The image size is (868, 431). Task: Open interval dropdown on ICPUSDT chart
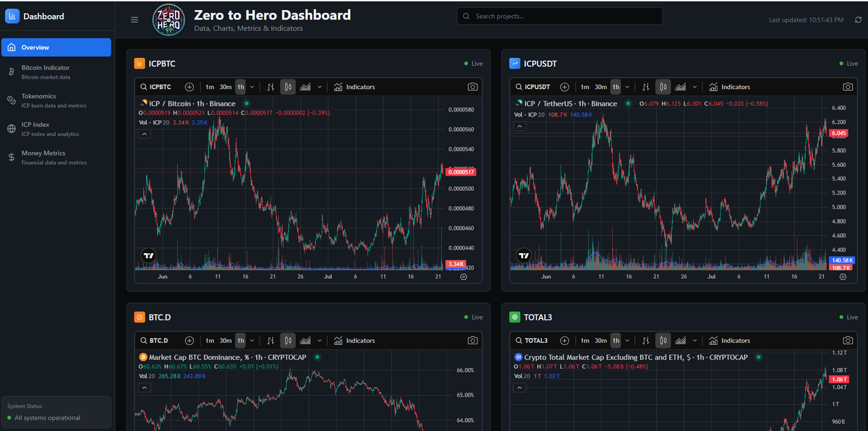coord(627,87)
